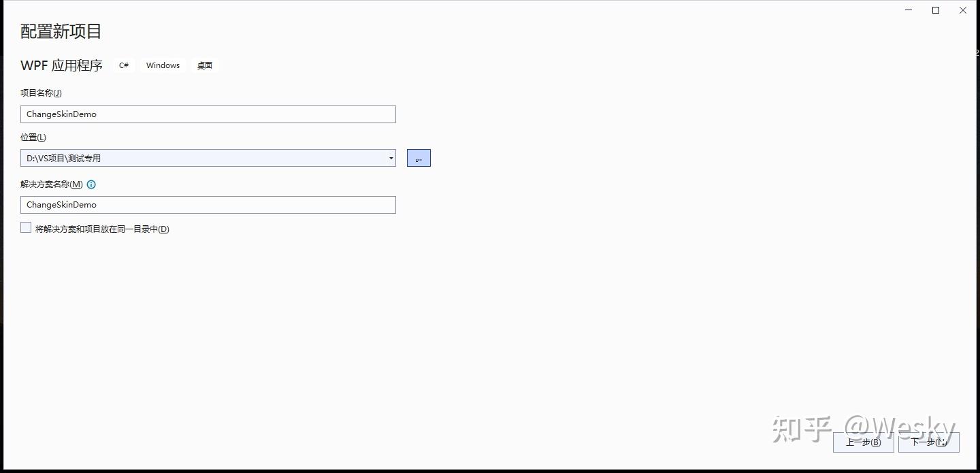Go back with 上一步(B) button
This screenshot has width=980, height=473.
[x=864, y=442]
